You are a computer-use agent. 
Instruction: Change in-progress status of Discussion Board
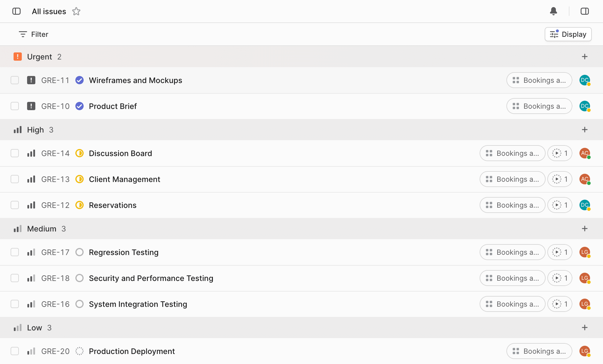[x=79, y=153]
